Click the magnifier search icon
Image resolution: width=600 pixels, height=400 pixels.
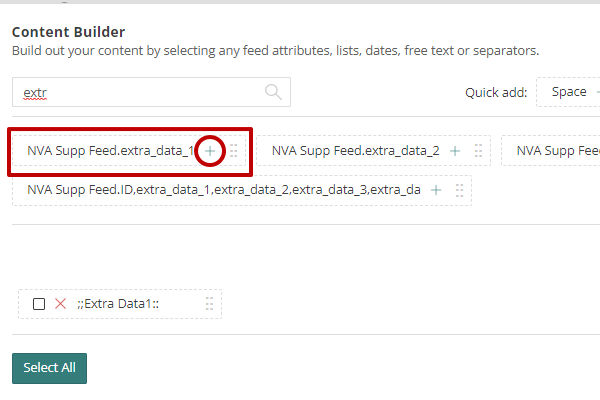pyautogui.click(x=273, y=92)
